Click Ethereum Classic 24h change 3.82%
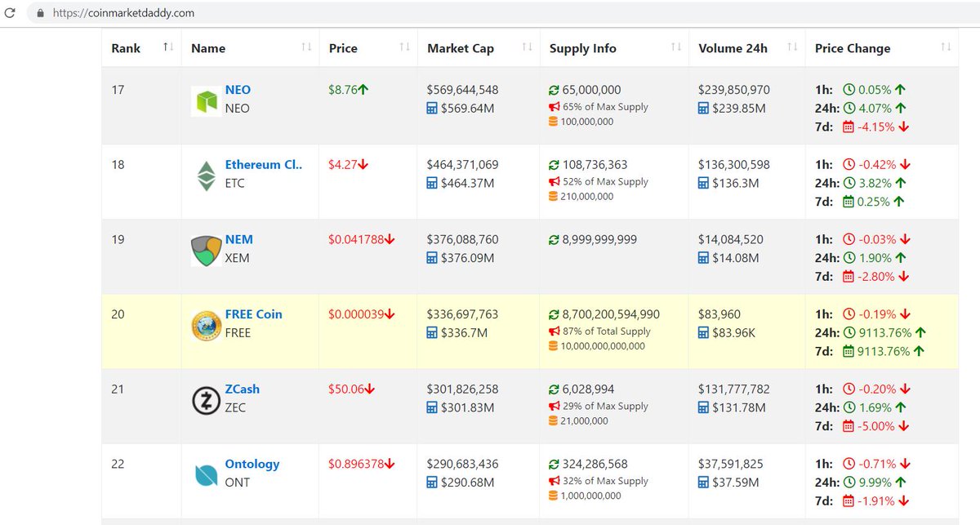Image resolution: width=980 pixels, height=525 pixels. pos(875,183)
